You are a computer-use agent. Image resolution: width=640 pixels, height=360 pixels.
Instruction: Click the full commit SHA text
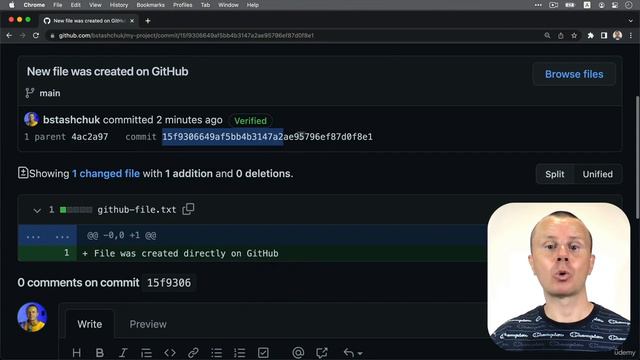tap(267, 137)
